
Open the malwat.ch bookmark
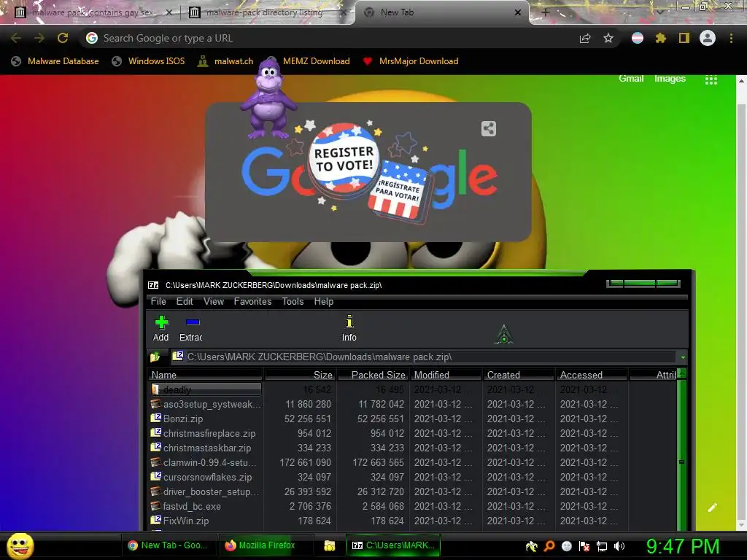pos(225,61)
